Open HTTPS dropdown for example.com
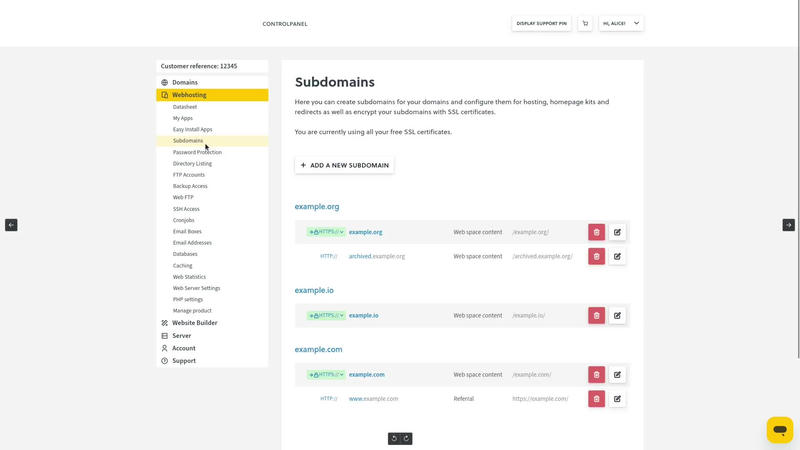Image resolution: width=800 pixels, height=450 pixels. coord(326,375)
